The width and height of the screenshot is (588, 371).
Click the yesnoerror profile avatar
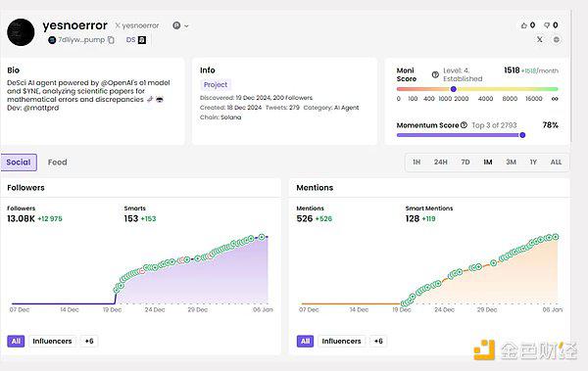tap(21, 32)
